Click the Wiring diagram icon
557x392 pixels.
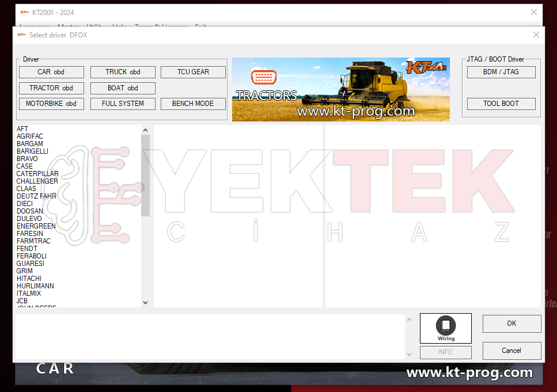tap(446, 328)
